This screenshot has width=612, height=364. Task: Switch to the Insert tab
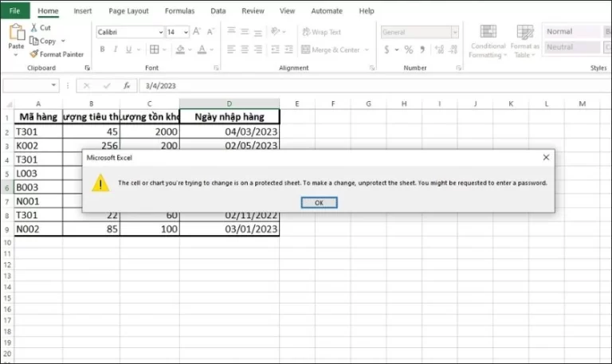[83, 11]
